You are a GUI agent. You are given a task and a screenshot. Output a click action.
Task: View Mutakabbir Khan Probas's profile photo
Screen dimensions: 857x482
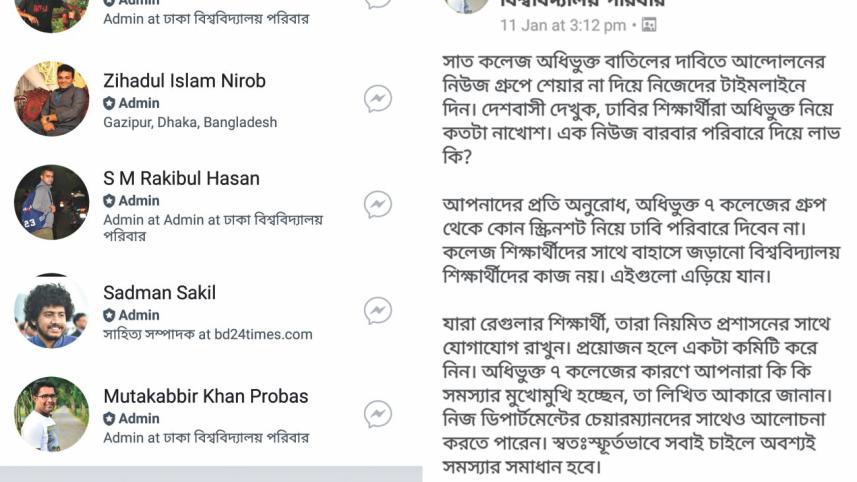[x=51, y=414]
